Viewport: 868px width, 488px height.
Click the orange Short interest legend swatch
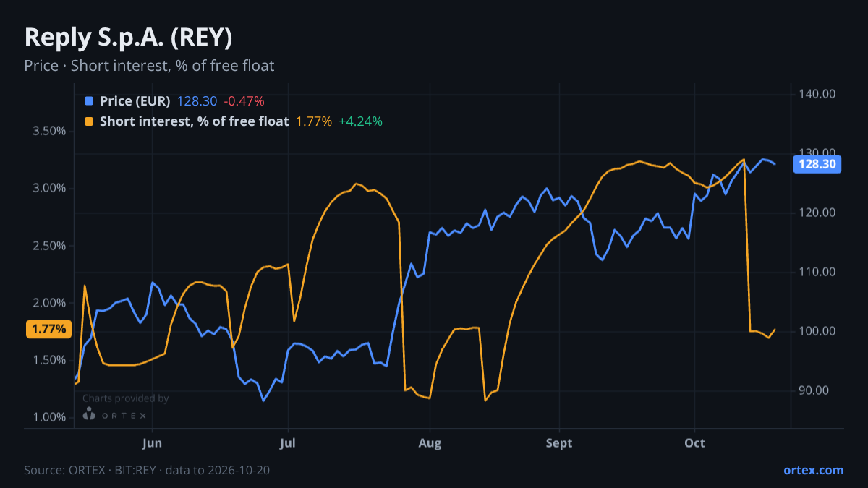[89, 121]
